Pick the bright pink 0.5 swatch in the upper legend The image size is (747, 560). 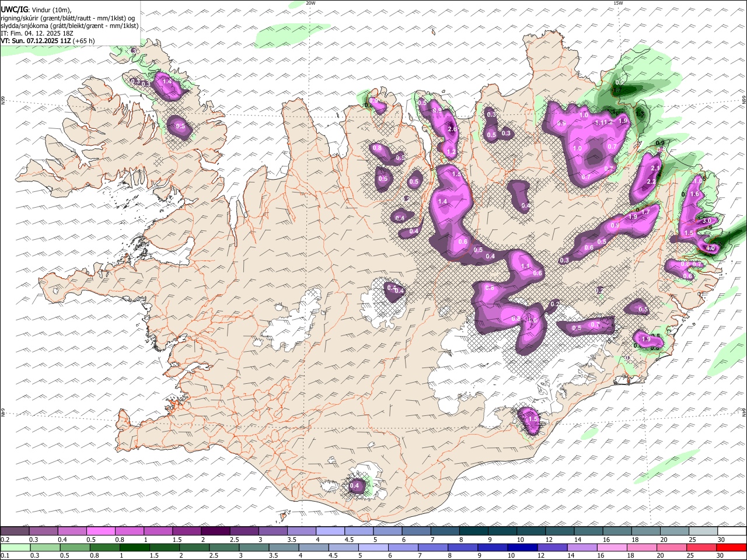[100, 531]
